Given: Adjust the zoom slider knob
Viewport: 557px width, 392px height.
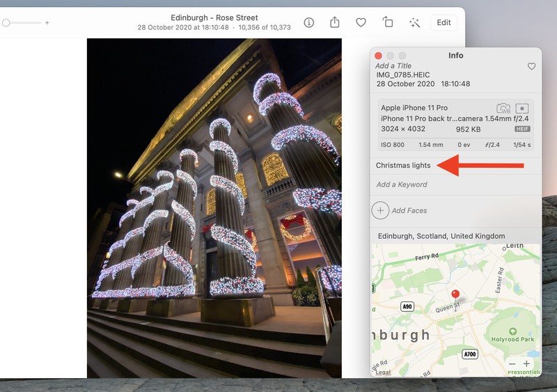Looking at the screenshot, I should (6, 23).
